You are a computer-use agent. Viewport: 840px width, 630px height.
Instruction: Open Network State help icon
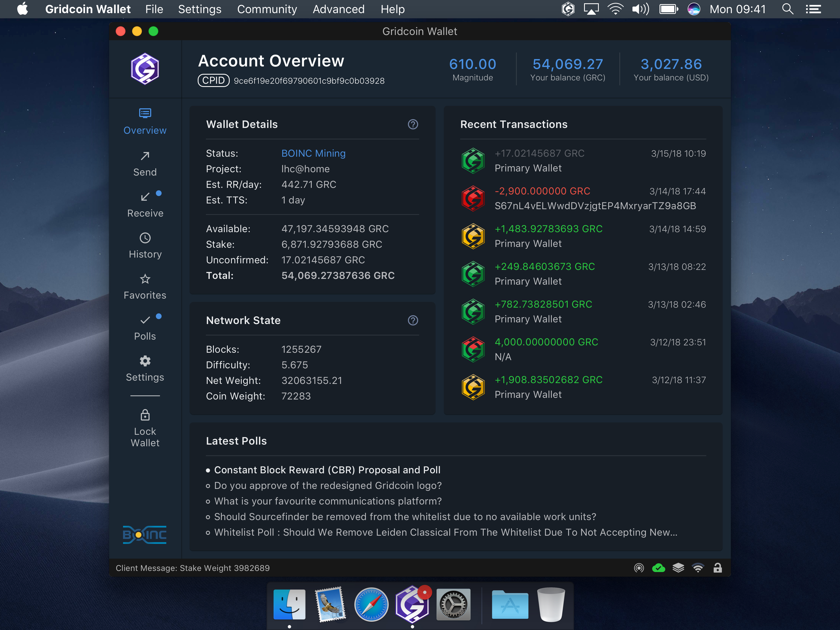(x=413, y=320)
